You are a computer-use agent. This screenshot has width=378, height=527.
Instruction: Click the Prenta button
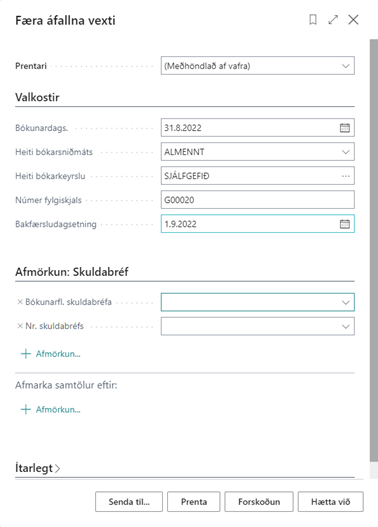coord(194,502)
